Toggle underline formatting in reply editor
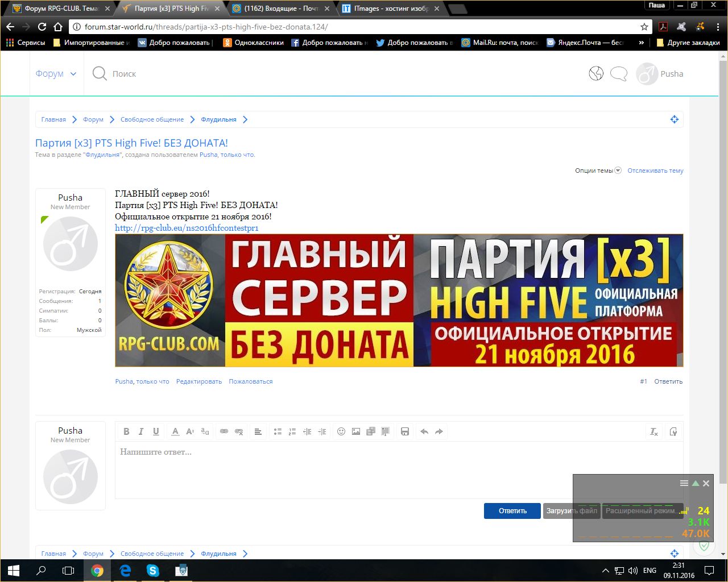The image size is (728, 582). (156, 431)
